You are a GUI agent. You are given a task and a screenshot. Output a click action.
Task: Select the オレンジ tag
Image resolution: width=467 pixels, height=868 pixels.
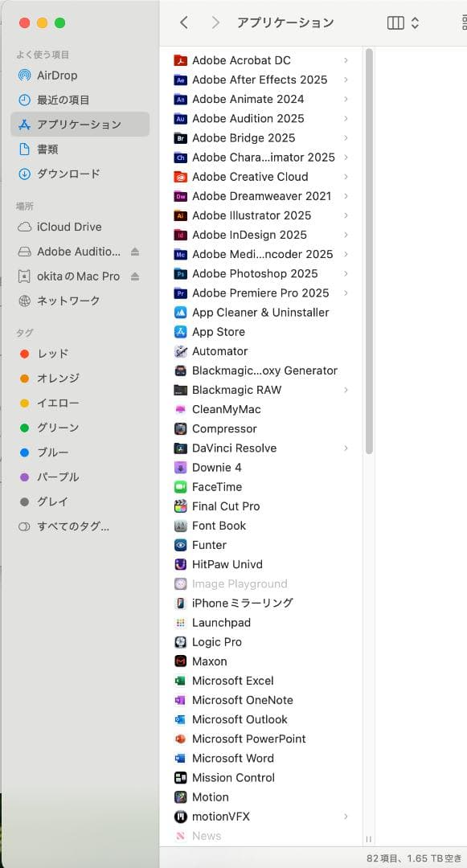pyautogui.click(x=80, y=379)
